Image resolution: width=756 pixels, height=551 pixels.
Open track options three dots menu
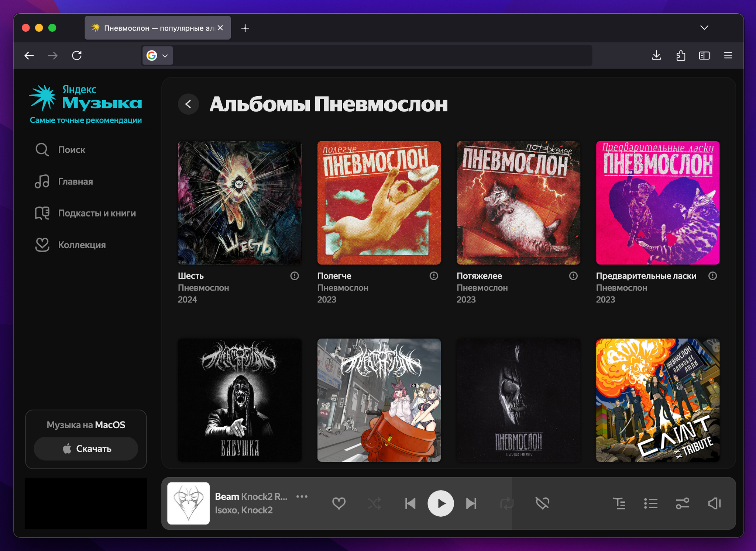[302, 496]
